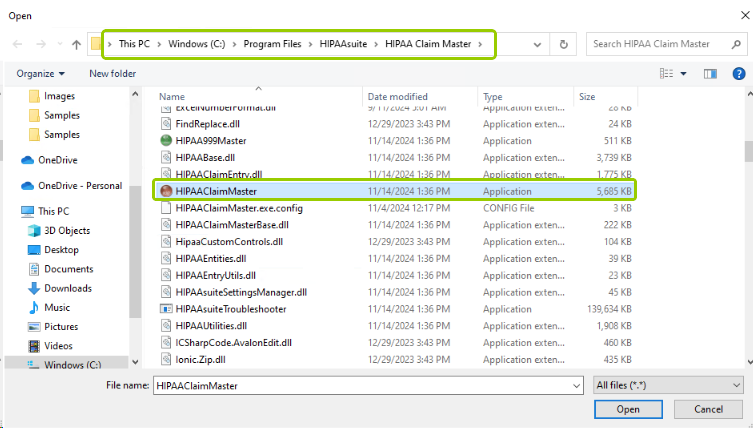Go back with the Back arrow
Screen dimensions: 753x428
18,44
